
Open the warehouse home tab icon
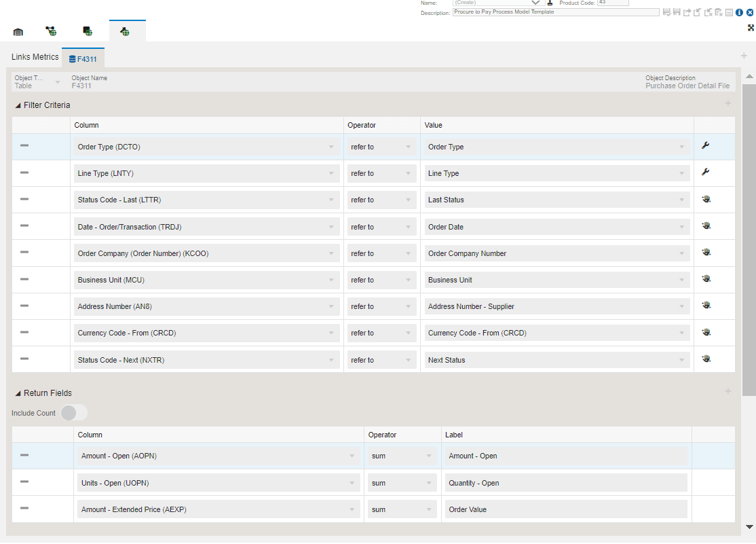(18, 32)
